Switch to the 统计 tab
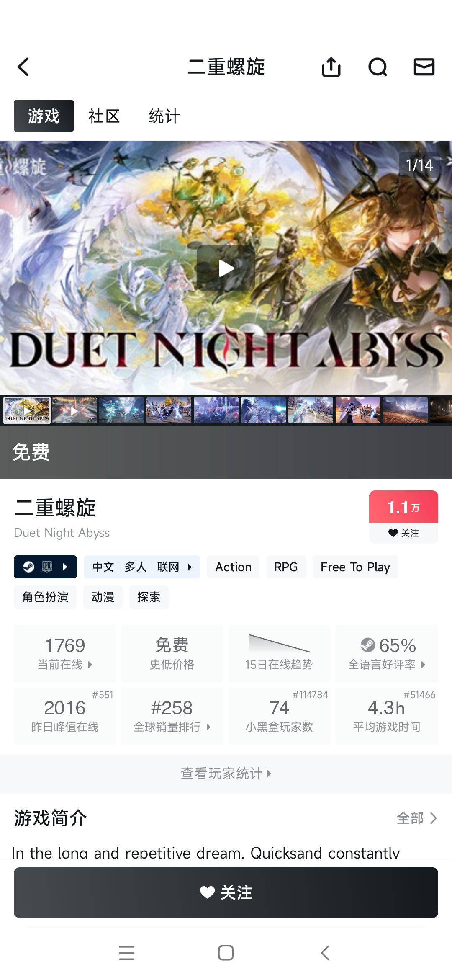This screenshot has height=980, width=452. click(x=164, y=116)
